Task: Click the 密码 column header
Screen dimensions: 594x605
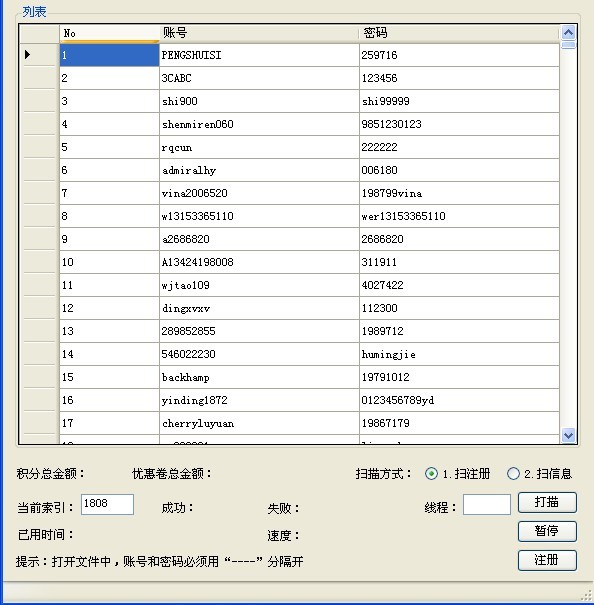Action: tap(459, 33)
